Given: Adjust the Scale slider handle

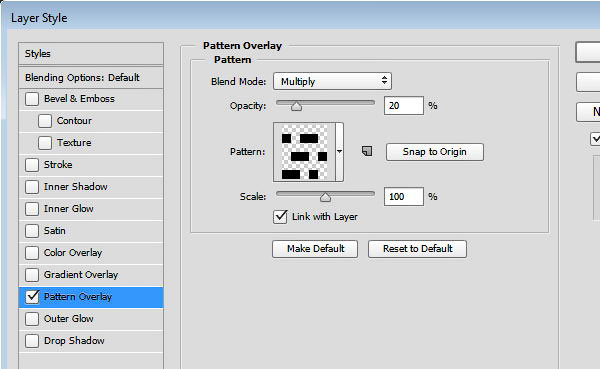Looking at the screenshot, I should pos(325,197).
